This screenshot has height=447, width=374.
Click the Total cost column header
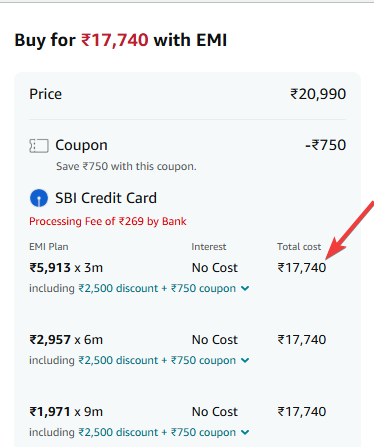coord(299,247)
